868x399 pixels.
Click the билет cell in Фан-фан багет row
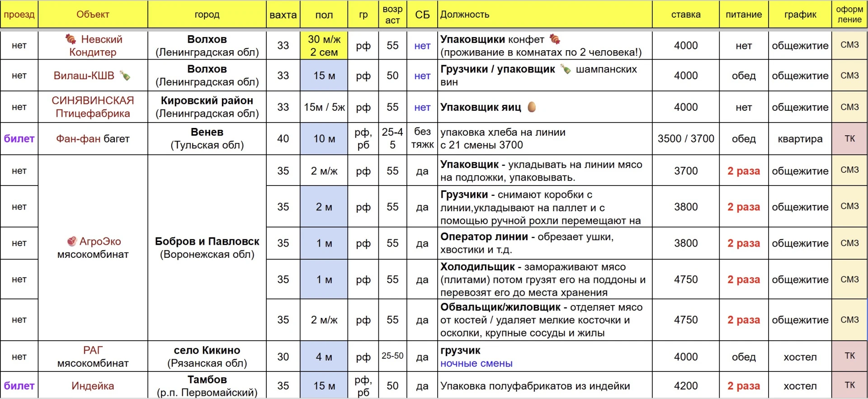pos(19,139)
